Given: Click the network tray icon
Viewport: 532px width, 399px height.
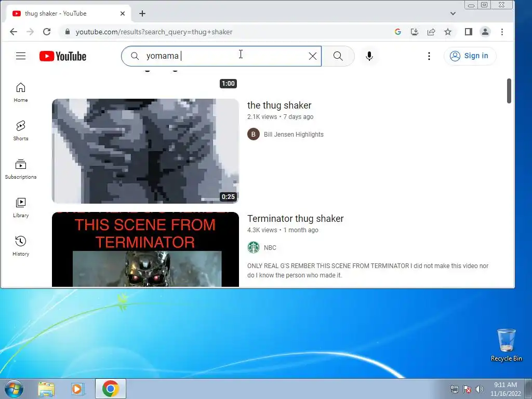Looking at the screenshot, I should click(x=454, y=389).
